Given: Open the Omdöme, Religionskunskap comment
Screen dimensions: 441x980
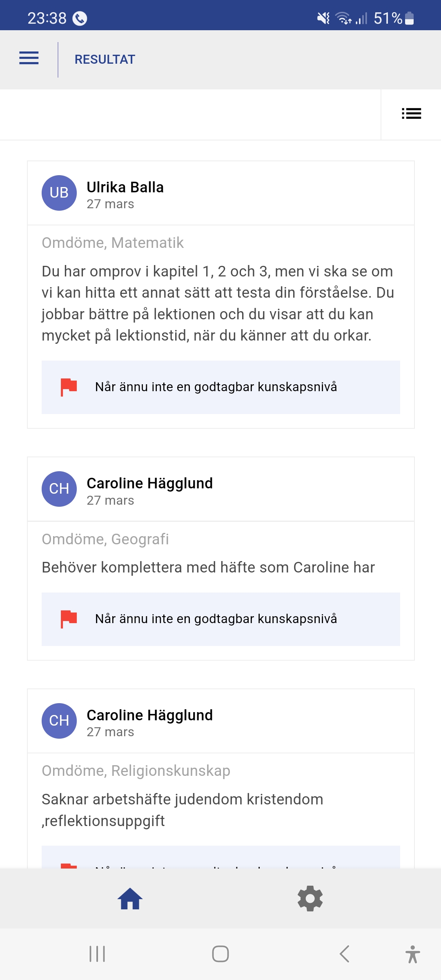Looking at the screenshot, I should point(182,810).
